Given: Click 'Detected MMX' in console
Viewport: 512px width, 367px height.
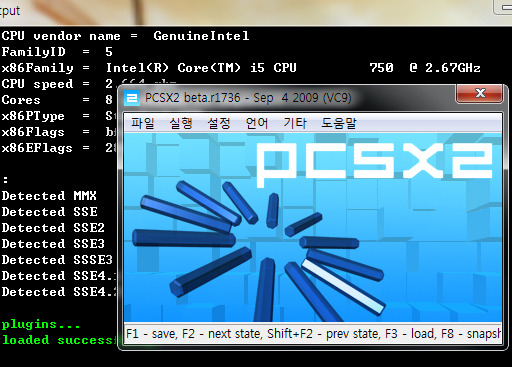Looking at the screenshot, I should [49, 196].
